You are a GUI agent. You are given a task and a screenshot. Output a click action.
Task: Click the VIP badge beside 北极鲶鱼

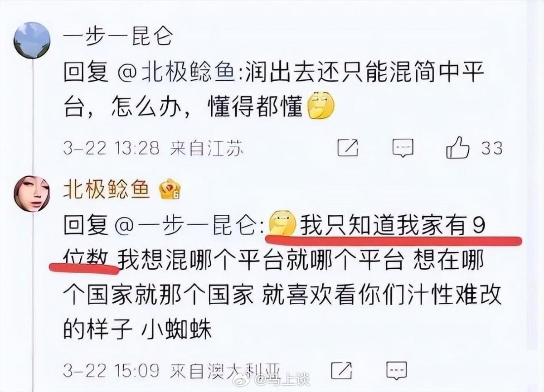tap(170, 189)
